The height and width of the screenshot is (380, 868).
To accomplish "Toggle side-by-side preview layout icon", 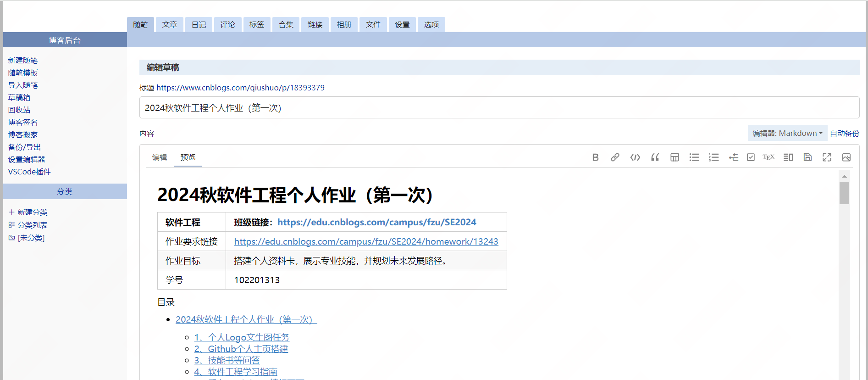I will point(788,157).
